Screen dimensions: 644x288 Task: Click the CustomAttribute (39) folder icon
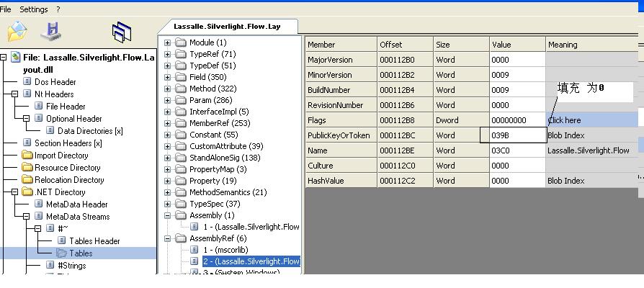(181, 146)
